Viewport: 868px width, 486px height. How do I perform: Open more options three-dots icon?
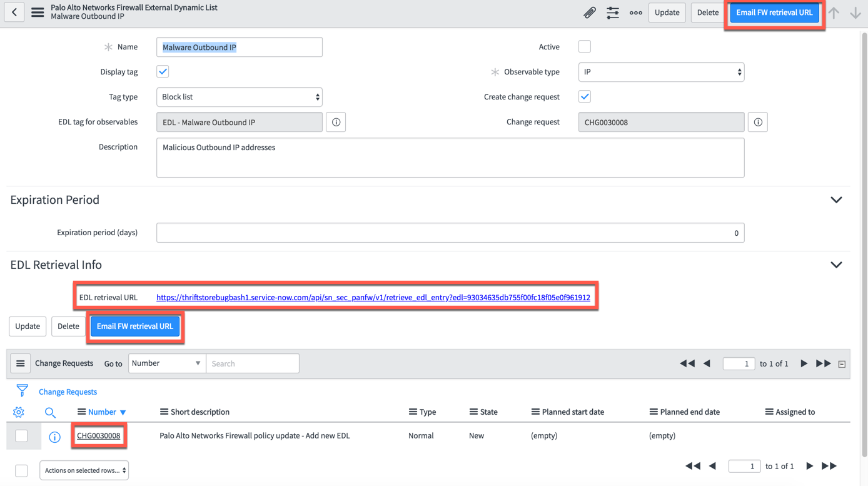pyautogui.click(x=636, y=13)
